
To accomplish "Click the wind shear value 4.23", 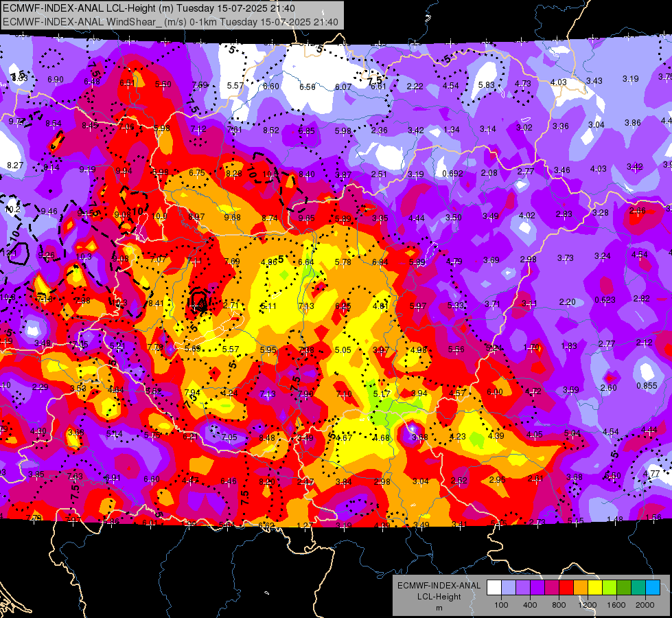I will (457, 436).
